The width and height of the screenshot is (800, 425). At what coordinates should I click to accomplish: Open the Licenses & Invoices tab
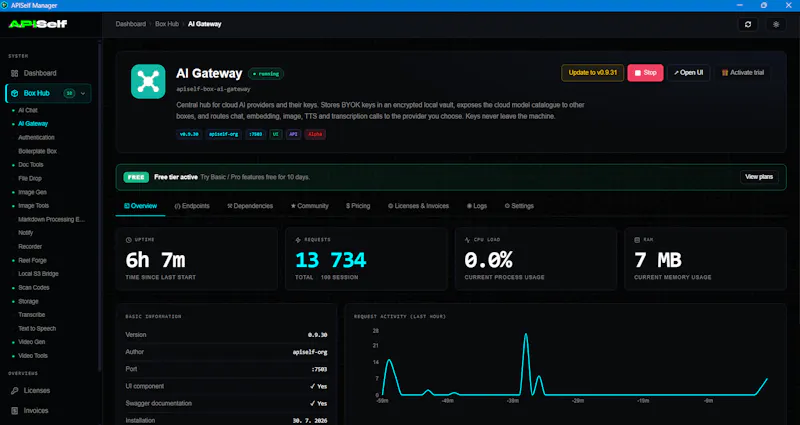pos(418,206)
